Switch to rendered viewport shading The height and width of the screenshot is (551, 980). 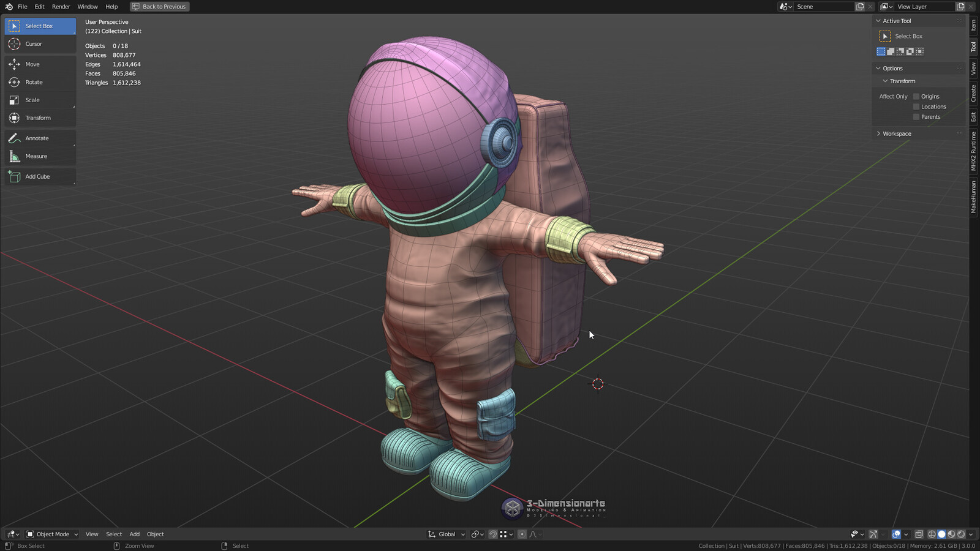coord(961,534)
